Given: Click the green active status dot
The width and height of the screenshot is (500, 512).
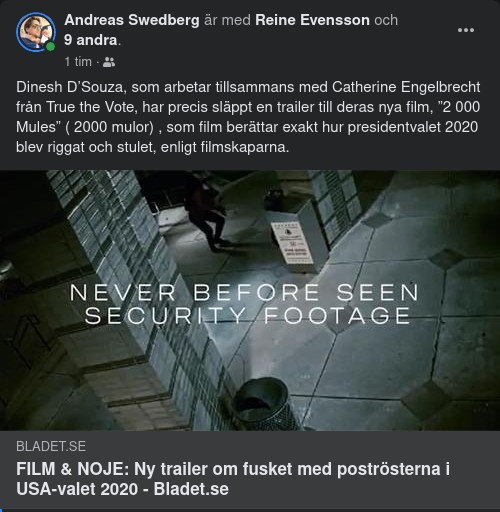Looking at the screenshot, I should pyautogui.click(x=50, y=47).
